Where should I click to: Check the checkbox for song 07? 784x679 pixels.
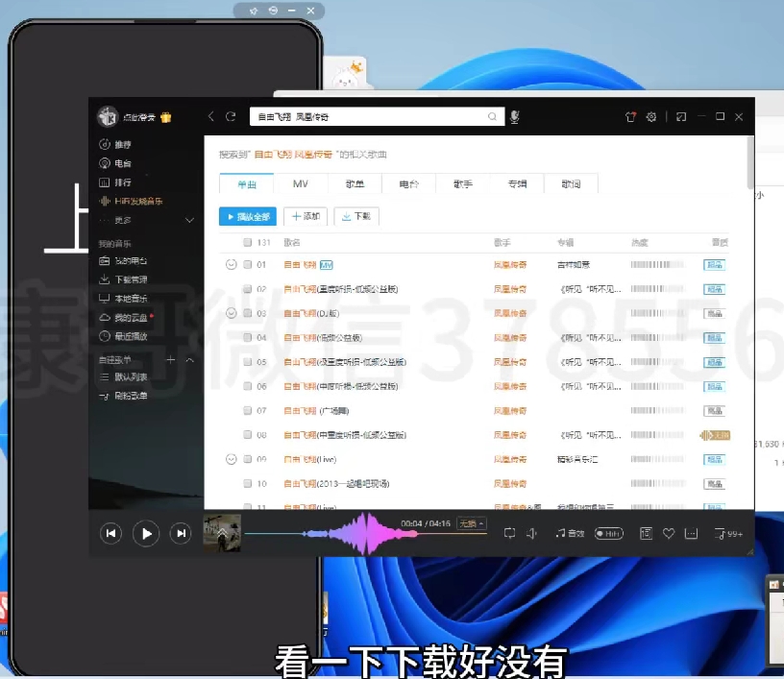coord(248,410)
